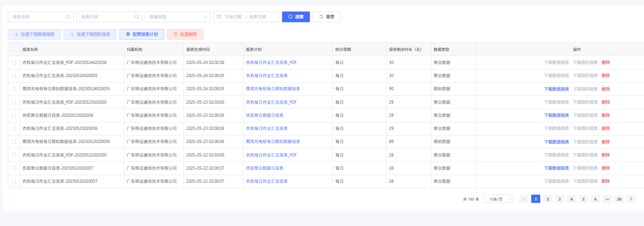Viewport: 644px width, 226px height.
Task: Click the magnifier icon in 报表名称 field
Action: (x=68, y=17)
